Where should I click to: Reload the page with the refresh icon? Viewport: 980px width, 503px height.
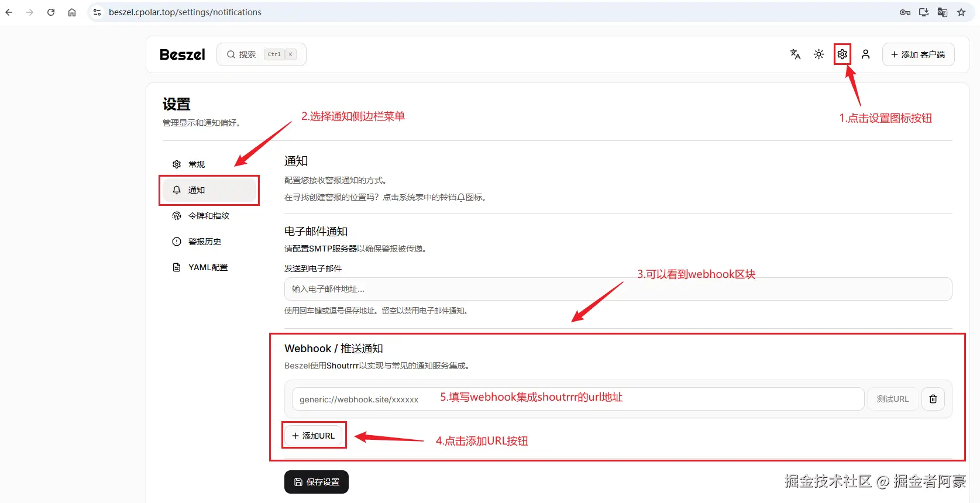point(51,12)
